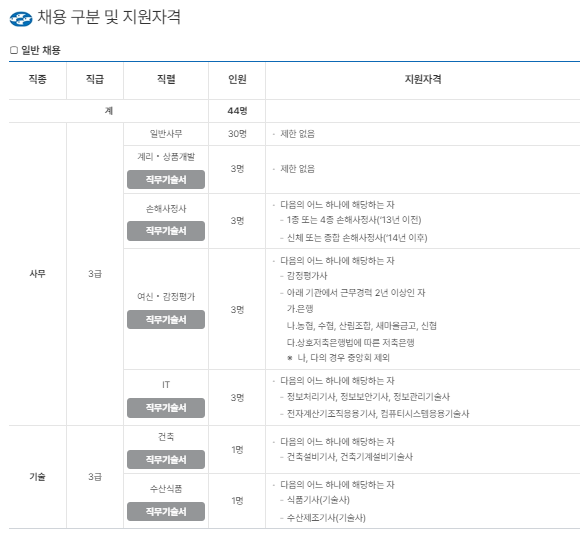Click the 채용 구분 및 지원자격 heading
Image resolution: width=588 pixels, height=534 pixels.
click(x=109, y=17)
